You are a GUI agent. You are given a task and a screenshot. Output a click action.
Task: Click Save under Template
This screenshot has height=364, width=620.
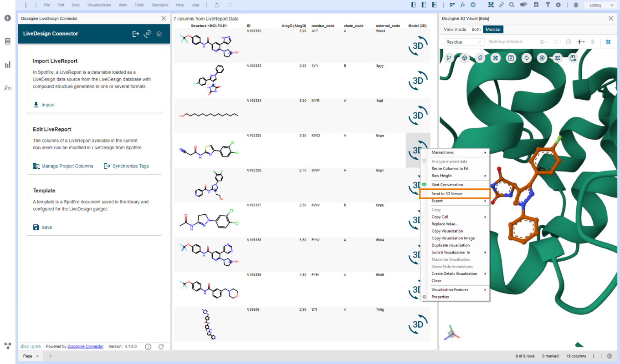42,227
